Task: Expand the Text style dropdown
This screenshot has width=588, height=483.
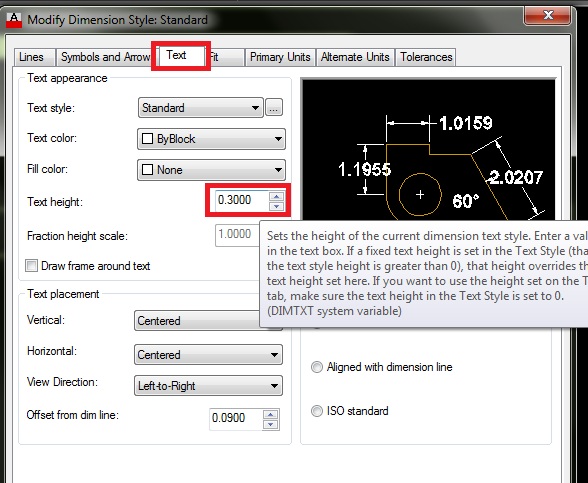Action: (x=201, y=108)
